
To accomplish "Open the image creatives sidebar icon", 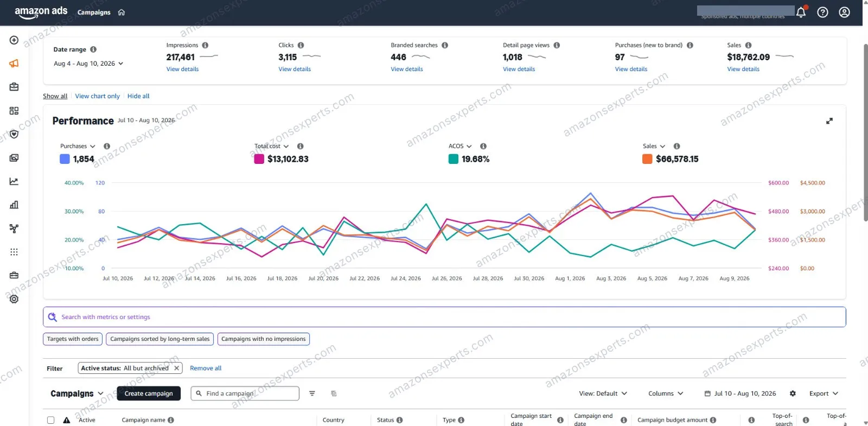I will tap(14, 158).
